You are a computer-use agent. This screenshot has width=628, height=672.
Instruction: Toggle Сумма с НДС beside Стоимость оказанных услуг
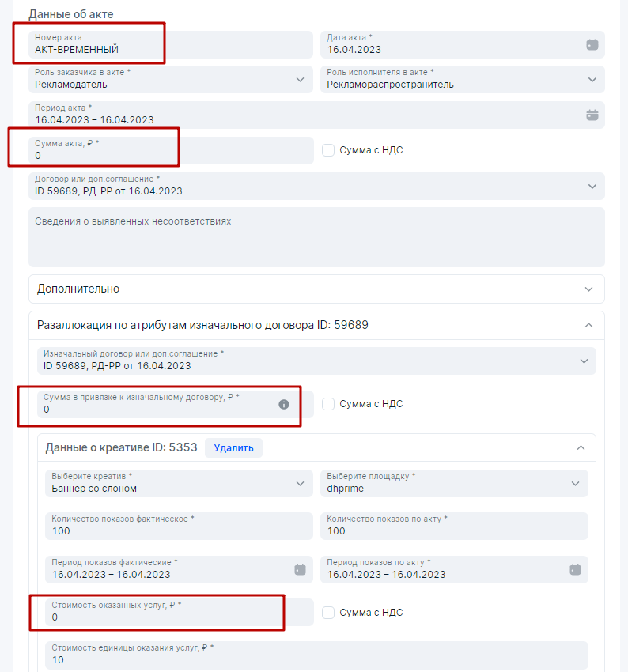click(x=329, y=613)
